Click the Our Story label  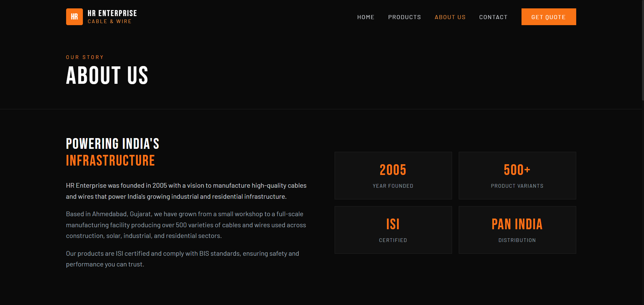point(85,57)
